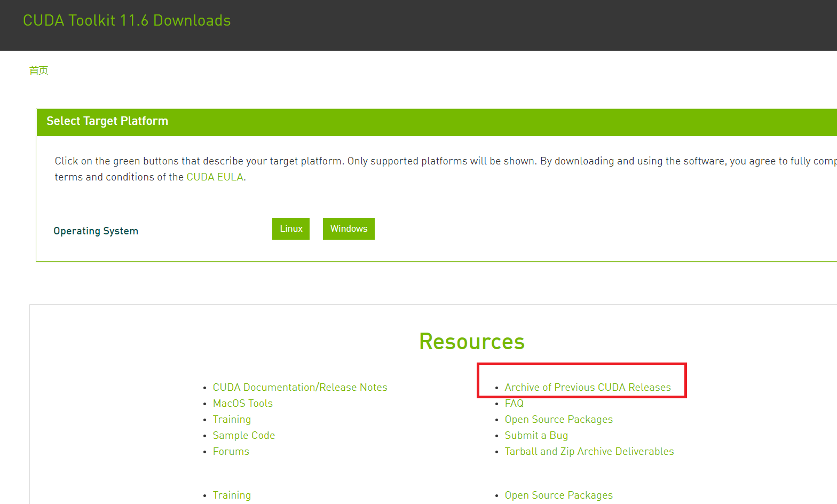Go to the 首页 breadcrumb link
The width and height of the screenshot is (837, 504).
pos(39,70)
